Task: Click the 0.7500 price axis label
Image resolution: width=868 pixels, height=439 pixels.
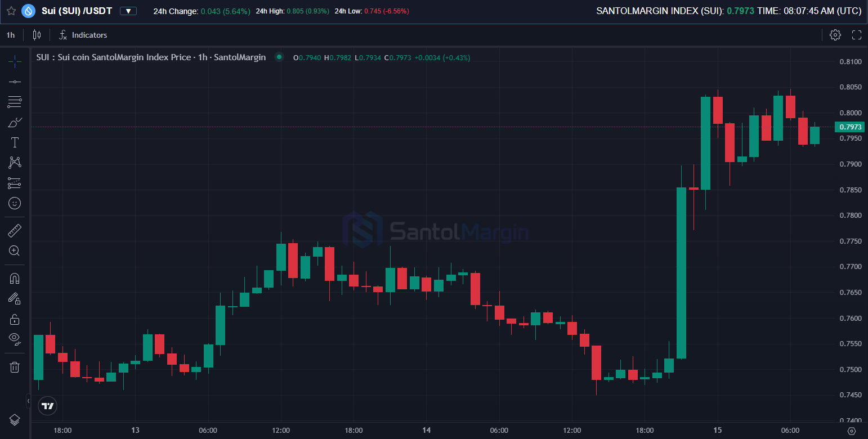Action: pyautogui.click(x=850, y=369)
